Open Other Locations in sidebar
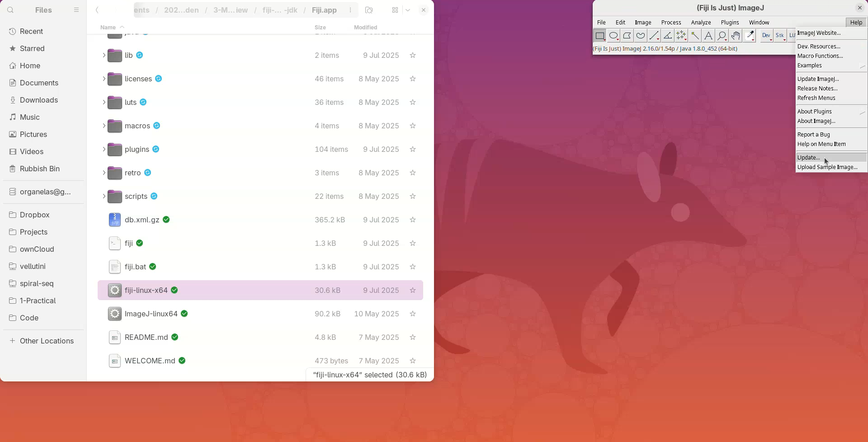The width and height of the screenshot is (868, 442). pos(47,341)
